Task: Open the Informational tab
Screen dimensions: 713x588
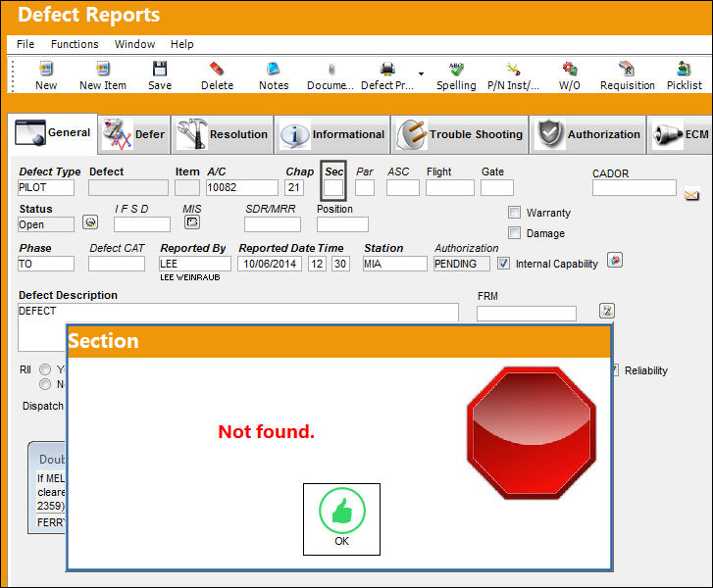Action: tap(332, 134)
